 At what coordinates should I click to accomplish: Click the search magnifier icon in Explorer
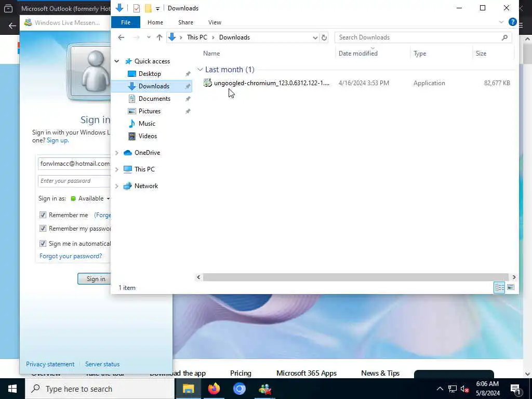[x=504, y=37]
